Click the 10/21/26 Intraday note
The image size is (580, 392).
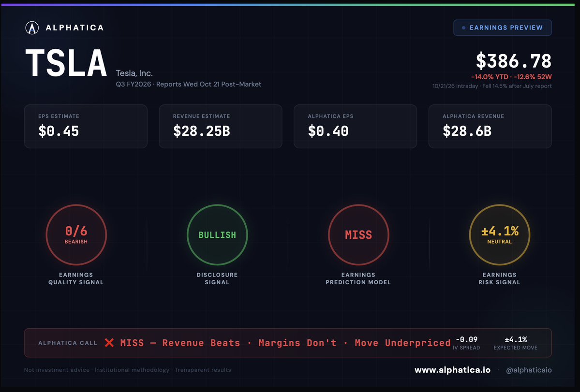[492, 86]
